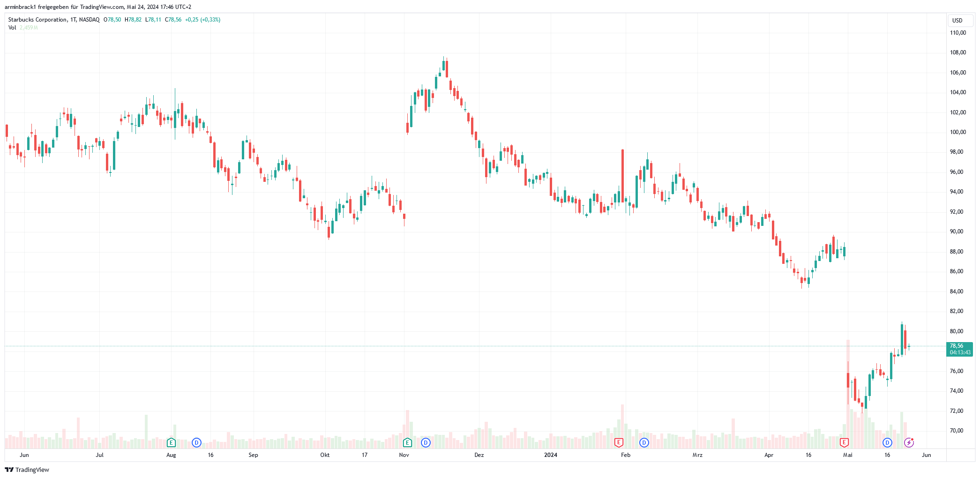
Task: Click the Jul label on time axis
Action: tap(99, 455)
